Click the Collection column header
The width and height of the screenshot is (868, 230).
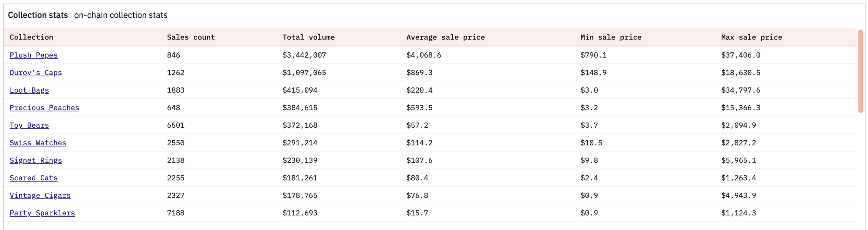click(x=31, y=37)
